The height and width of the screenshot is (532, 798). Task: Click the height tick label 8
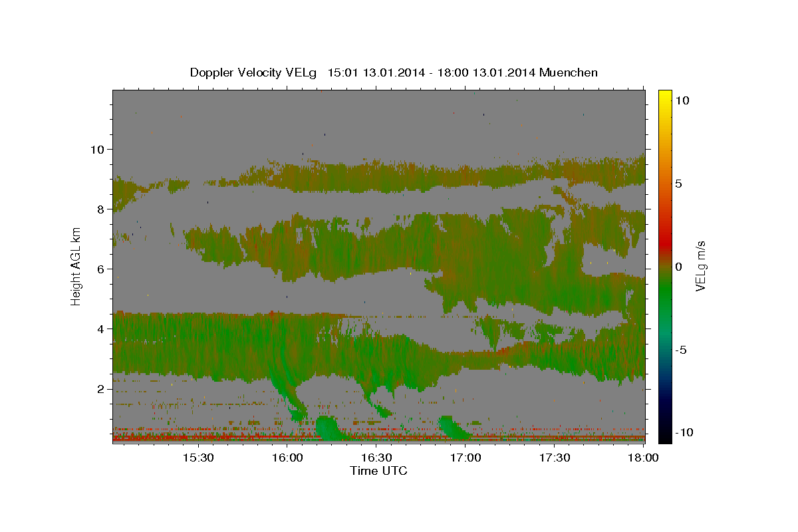click(x=100, y=209)
